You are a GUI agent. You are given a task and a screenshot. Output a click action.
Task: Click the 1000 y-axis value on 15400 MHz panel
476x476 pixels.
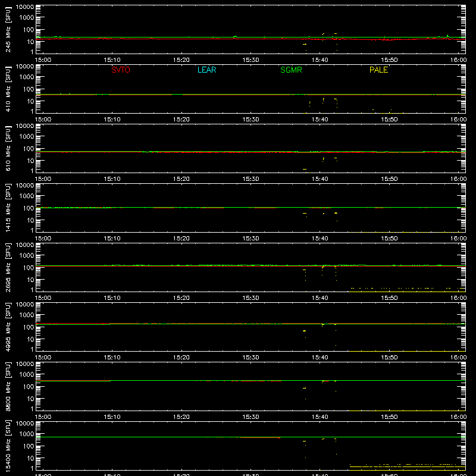[27, 434]
